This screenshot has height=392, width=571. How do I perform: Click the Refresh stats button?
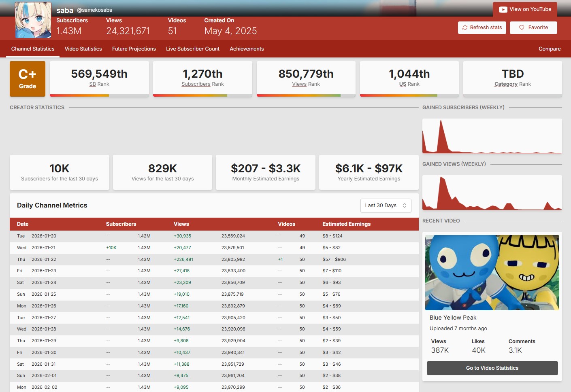[x=482, y=28]
